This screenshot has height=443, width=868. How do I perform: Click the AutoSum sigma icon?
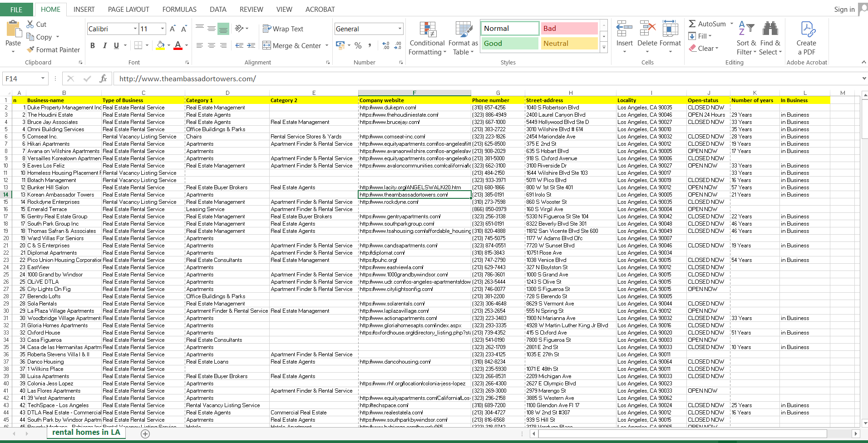coord(692,24)
